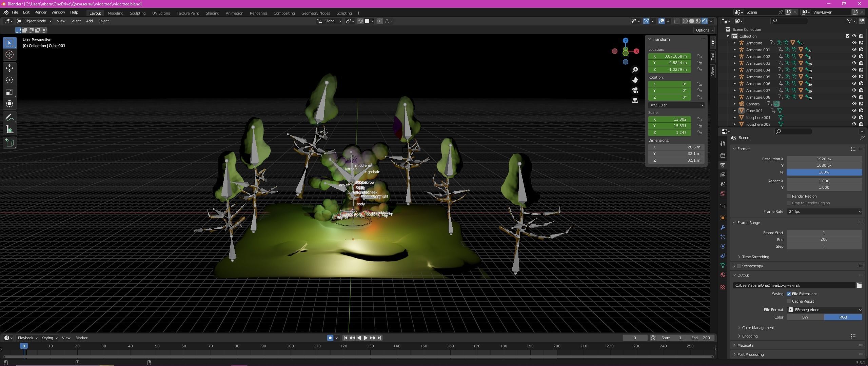Enable Cache Result checkbox
The height and width of the screenshot is (366, 868).
(x=789, y=301)
